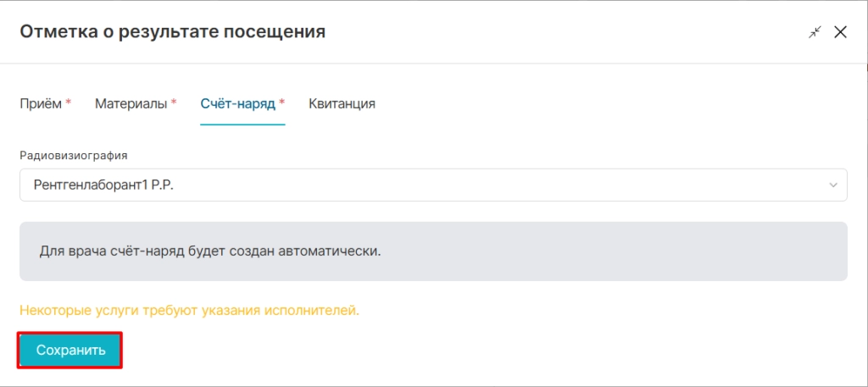Click the red asterisk next to Приём
Screen dimensions: 868x387
coord(69,102)
